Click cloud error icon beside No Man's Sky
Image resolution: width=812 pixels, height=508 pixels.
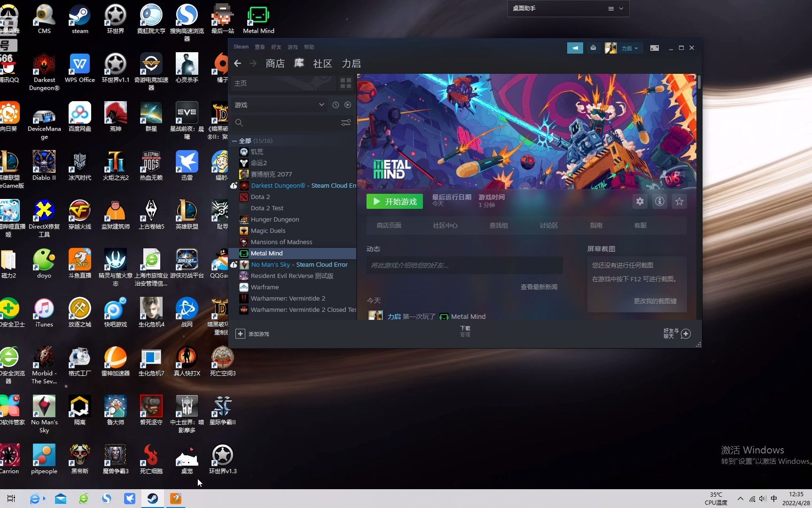coord(234,265)
